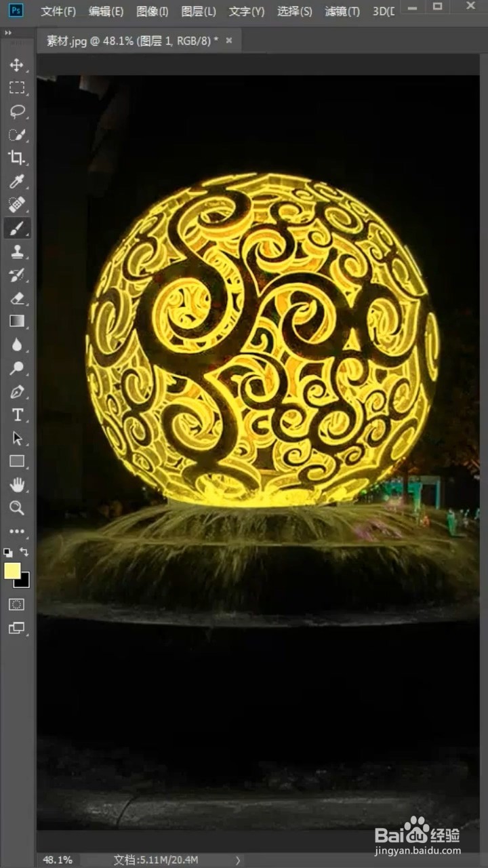488x868 pixels.
Task: Select the Eyedropper tool
Action: click(x=17, y=181)
